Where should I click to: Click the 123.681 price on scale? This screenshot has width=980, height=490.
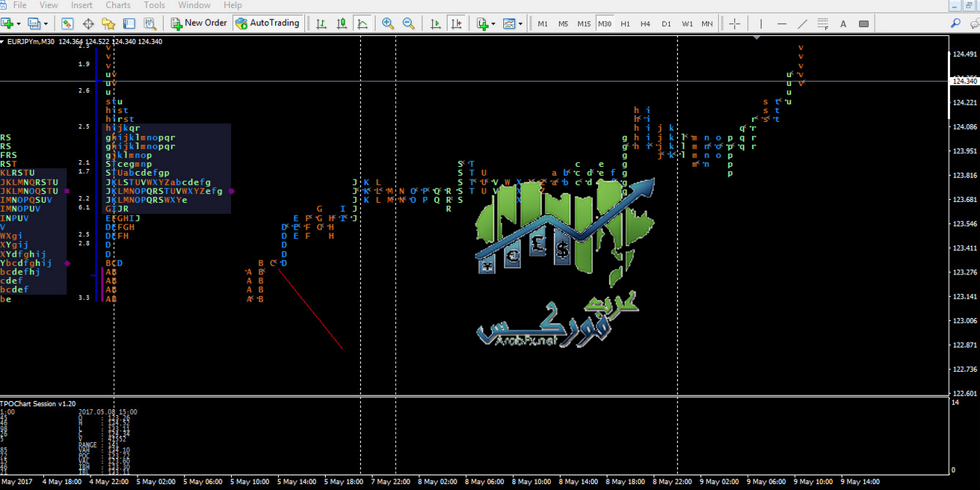965,200
